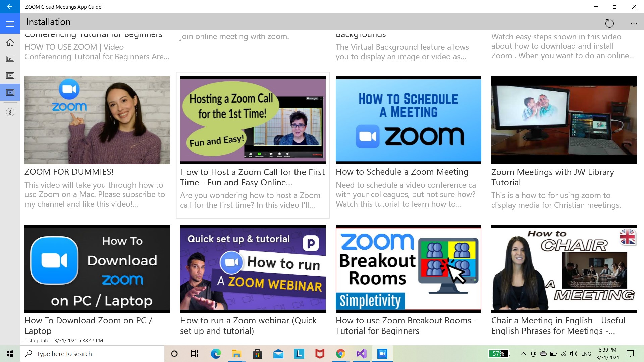644x362 pixels.
Task: Open How To Download Zoom on PC thumbnail
Action: coord(97,268)
